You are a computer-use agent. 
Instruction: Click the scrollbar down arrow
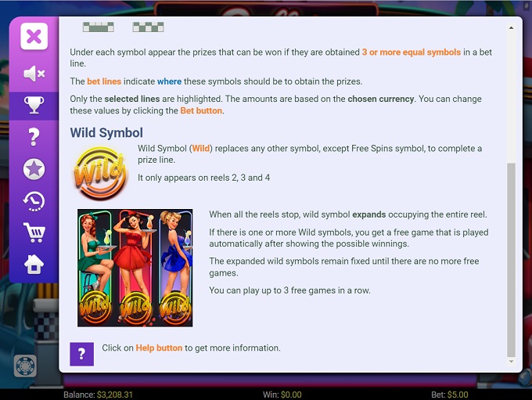click(511, 362)
